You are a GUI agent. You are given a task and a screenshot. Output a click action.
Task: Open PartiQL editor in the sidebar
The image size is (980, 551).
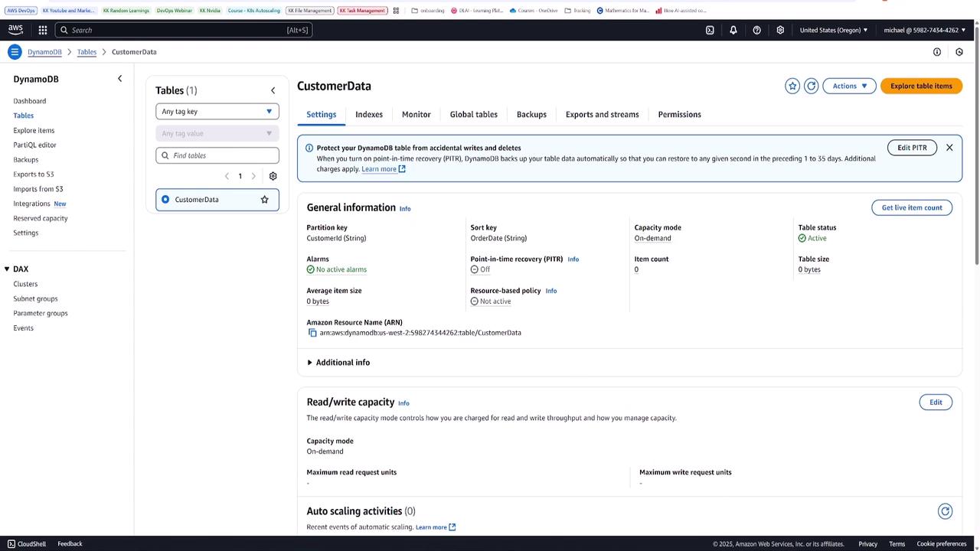(x=34, y=145)
